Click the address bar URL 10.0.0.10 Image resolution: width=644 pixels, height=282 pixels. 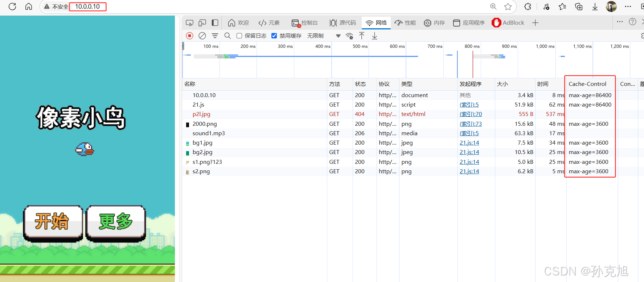coord(87,7)
